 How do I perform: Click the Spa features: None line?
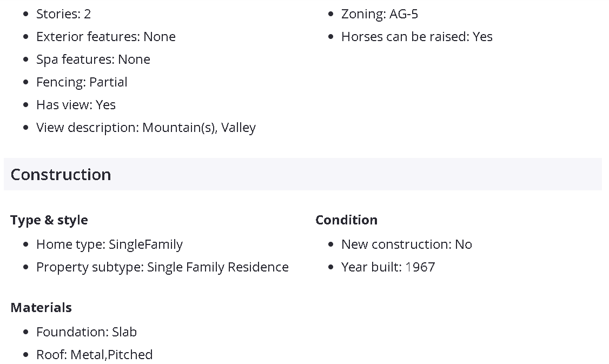point(93,59)
